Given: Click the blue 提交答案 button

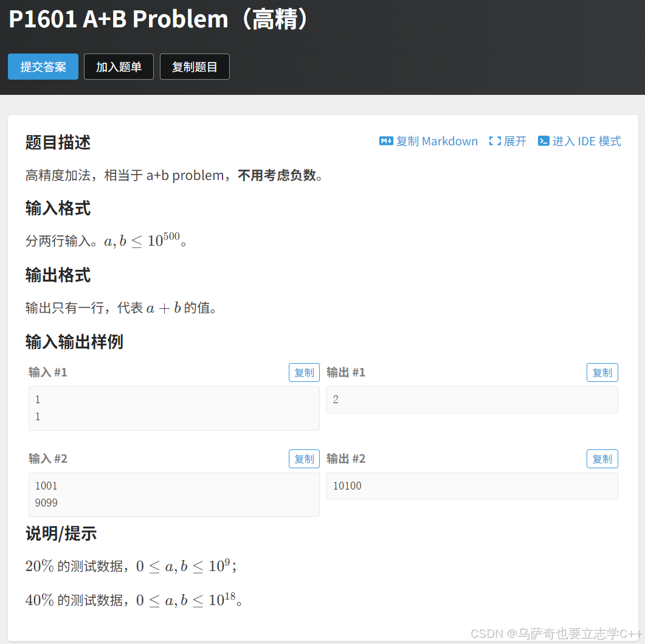Looking at the screenshot, I should click(x=43, y=66).
